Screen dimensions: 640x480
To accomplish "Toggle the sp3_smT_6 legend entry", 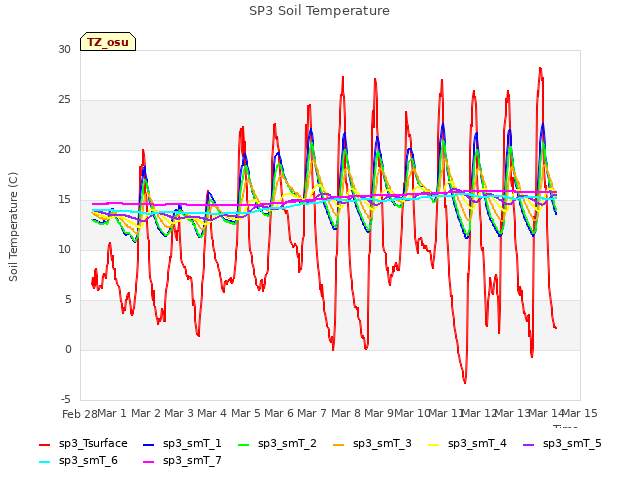I will pyautogui.click(x=78, y=461).
